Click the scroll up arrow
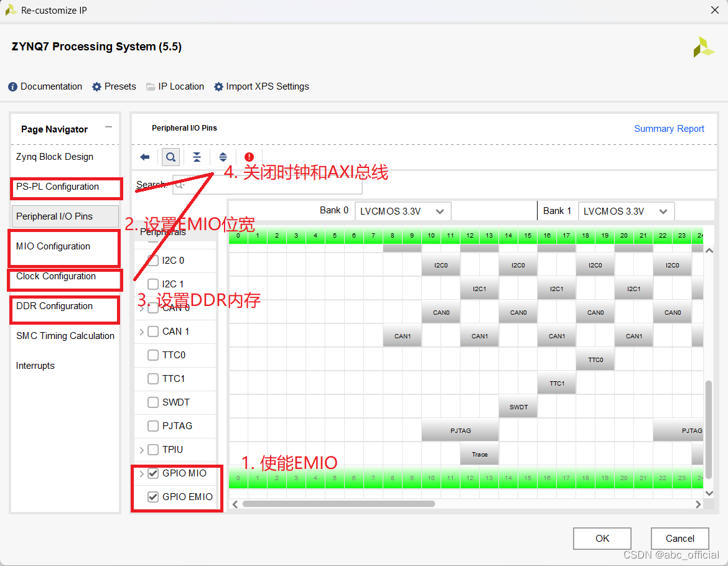Image resolution: width=728 pixels, height=566 pixels. [709, 251]
